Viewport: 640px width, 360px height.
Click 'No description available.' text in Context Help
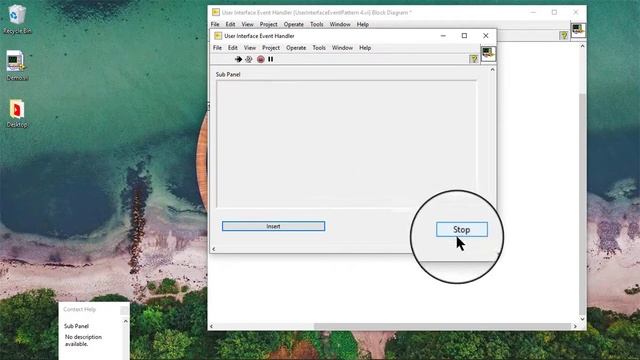tap(83, 340)
